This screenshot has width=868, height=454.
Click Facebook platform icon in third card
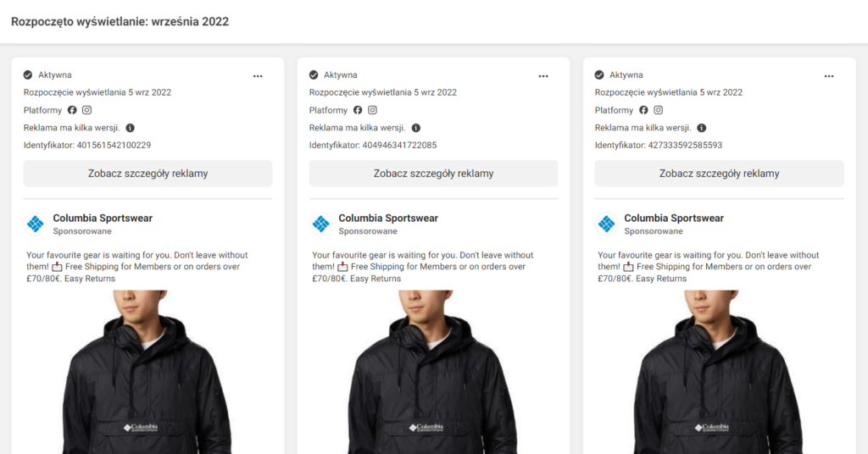pyautogui.click(x=643, y=110)
